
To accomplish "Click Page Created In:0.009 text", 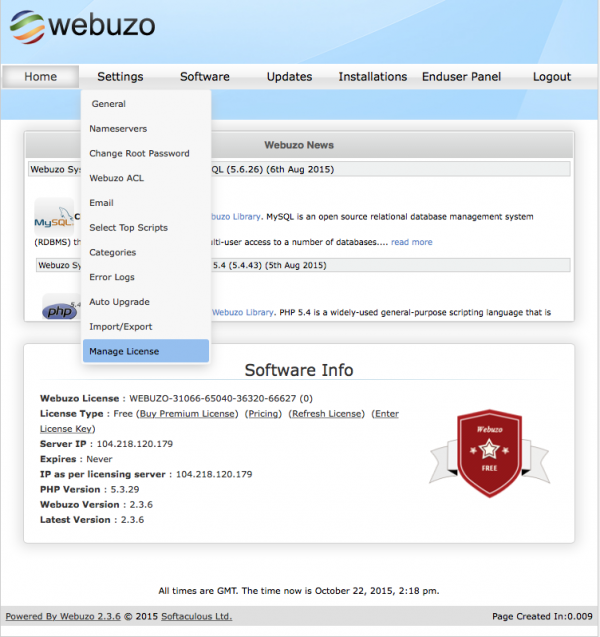I will 542,617.
